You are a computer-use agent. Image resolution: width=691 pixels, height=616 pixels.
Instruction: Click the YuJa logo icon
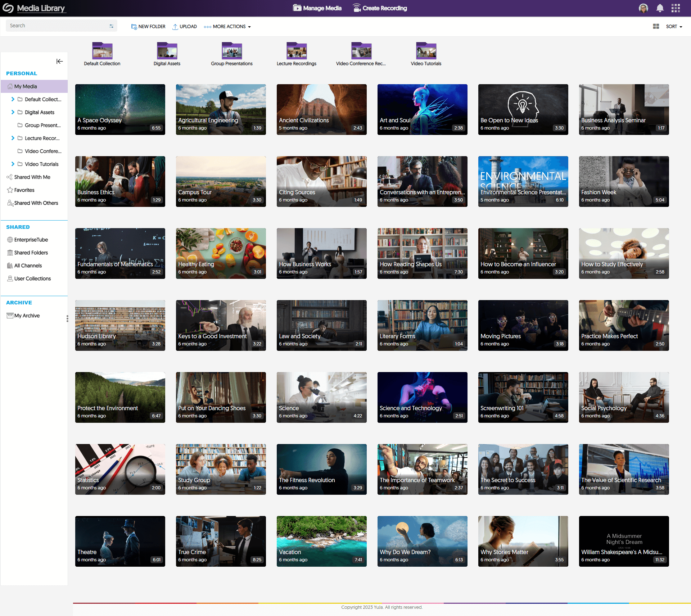point(8,8)
